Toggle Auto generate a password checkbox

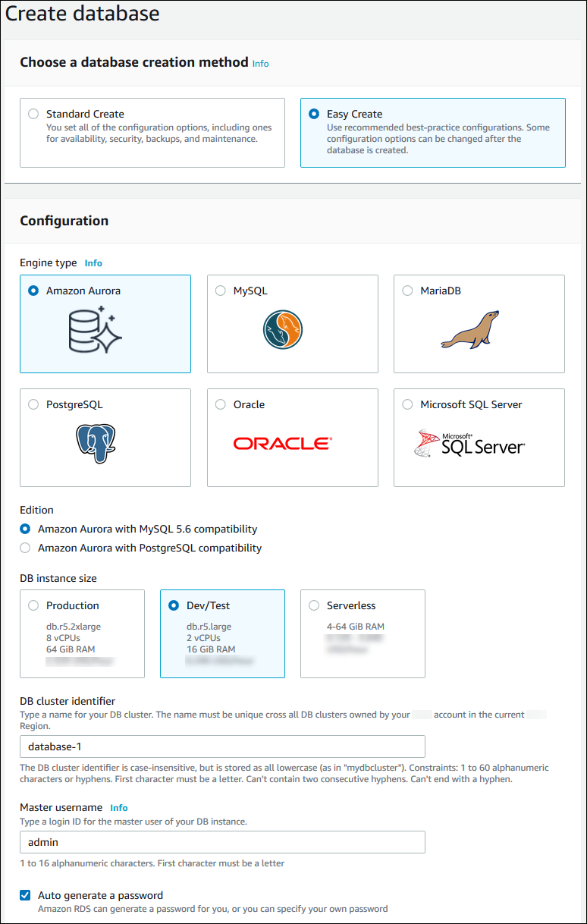pyautogui.click(x=26, y=895)
